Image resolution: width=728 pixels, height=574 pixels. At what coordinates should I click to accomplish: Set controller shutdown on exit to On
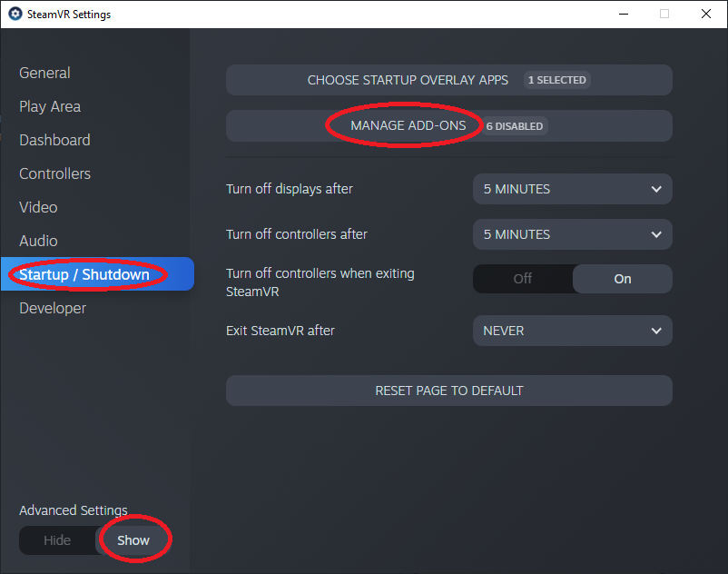[x=623, y=279]
